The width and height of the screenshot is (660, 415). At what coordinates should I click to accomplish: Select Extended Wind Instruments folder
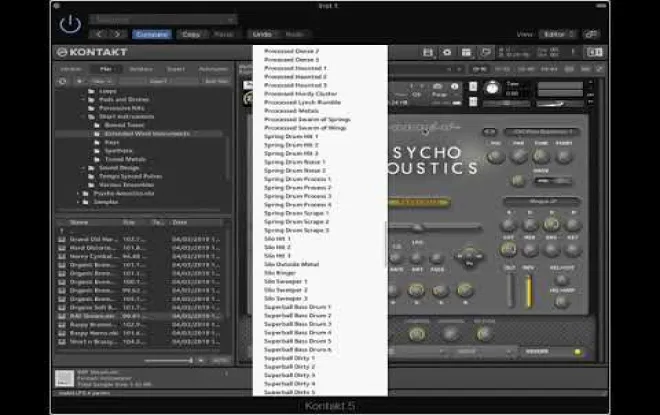(x=147, y=134)
